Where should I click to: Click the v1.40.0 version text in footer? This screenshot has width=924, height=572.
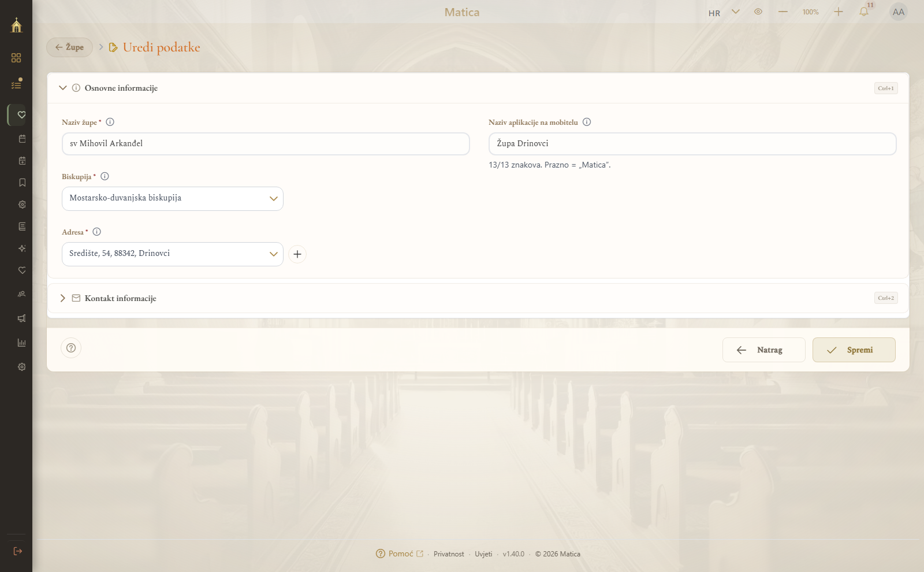click(513, 554)
